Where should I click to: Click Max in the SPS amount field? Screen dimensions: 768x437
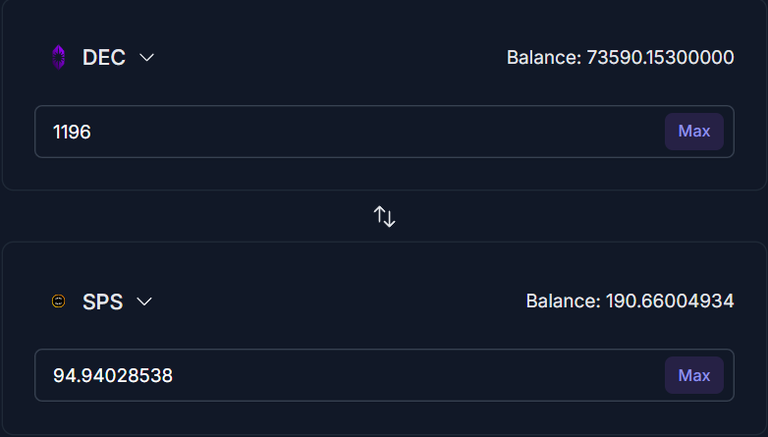tap(694, 375)
